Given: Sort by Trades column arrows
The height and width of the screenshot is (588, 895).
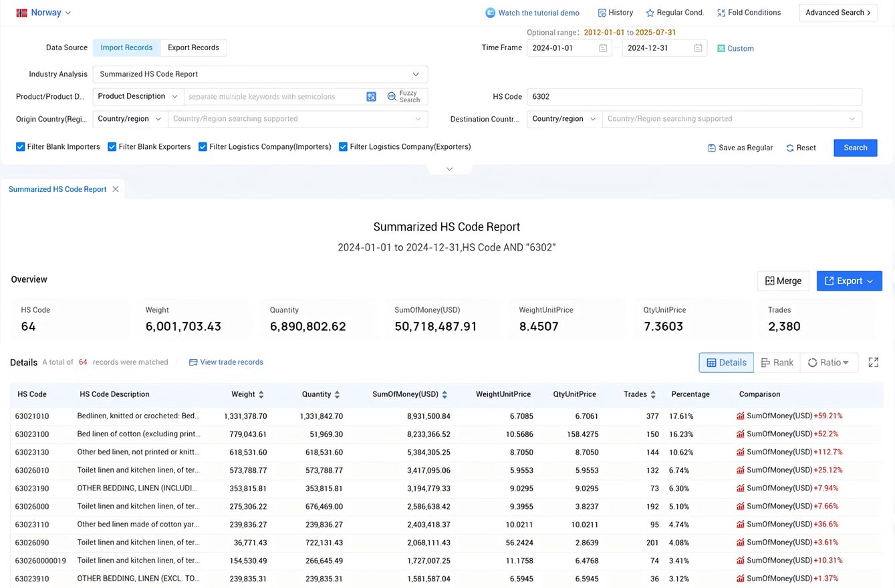Looking at the screenshot, I should coord(653,395).
